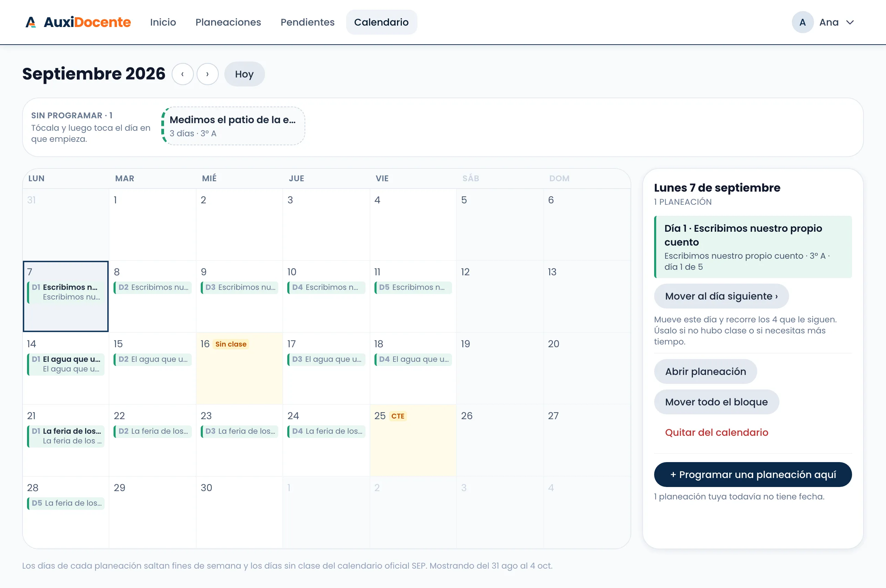Select D1 El agua event on day 14
Screen dimensions: 886x588
pos(66,364)
